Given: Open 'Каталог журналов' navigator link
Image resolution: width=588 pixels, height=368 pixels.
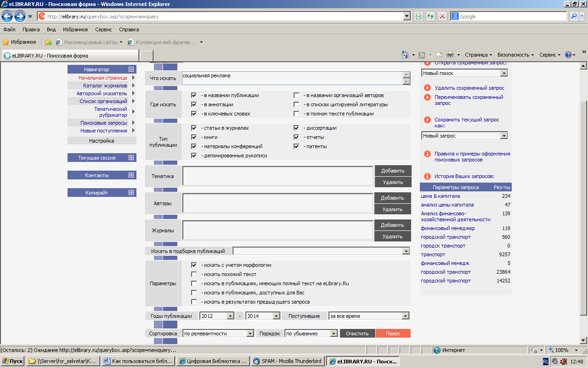Looking at the screenshot, I should [x=105, y=86].
